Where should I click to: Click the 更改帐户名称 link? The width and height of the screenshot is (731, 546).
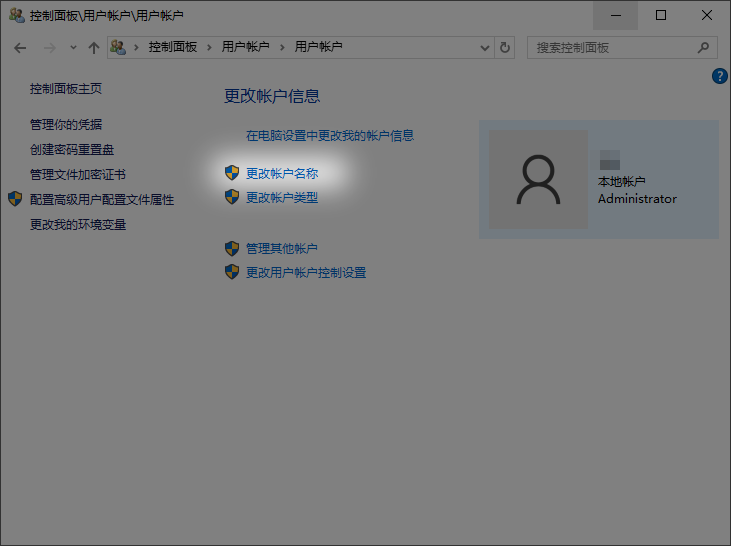coord(282,173)
